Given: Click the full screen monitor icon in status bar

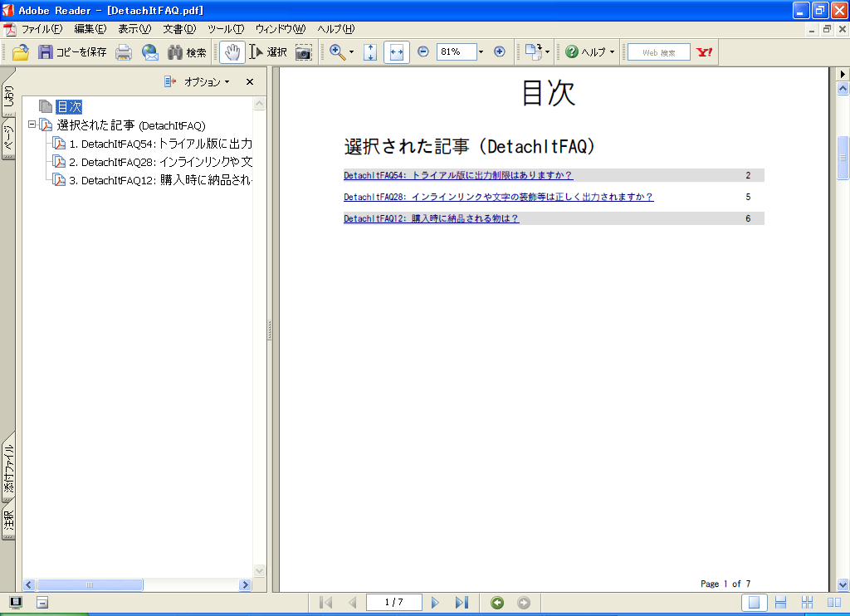Looking at the screenshot, I should (16, 603).
